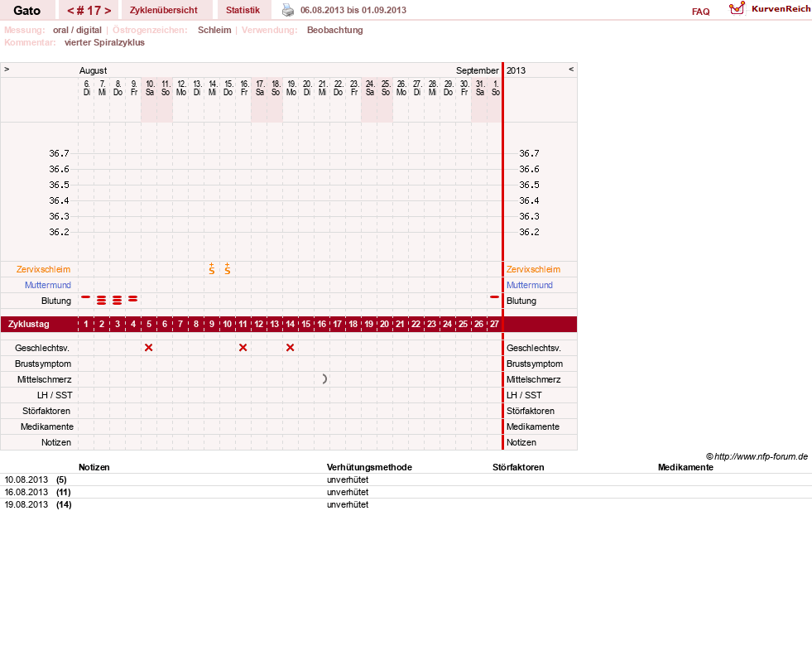The image size is (812, 665).
Task: Click the bleeding mark on cycle day 4
Action: pyautogui.click(x=133, y=299)
